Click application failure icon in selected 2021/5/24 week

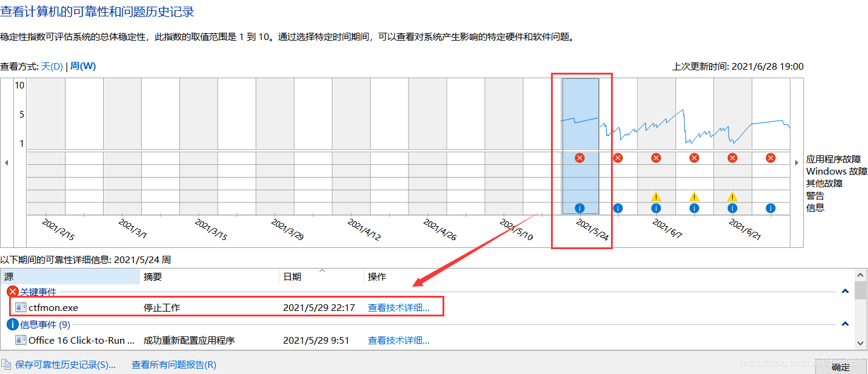tap(579, 158)
